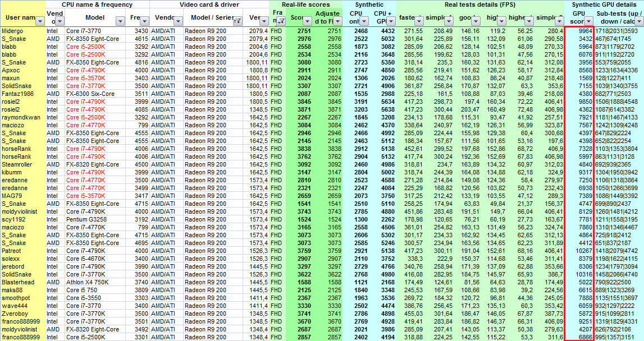Expand the video card Vendor filter dropdown
The image size is (644, 341).
[177, 21]
